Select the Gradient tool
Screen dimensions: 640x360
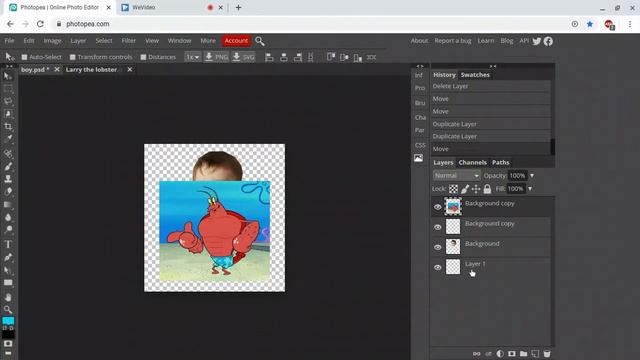pyautogui.click(x=8, y=204)
